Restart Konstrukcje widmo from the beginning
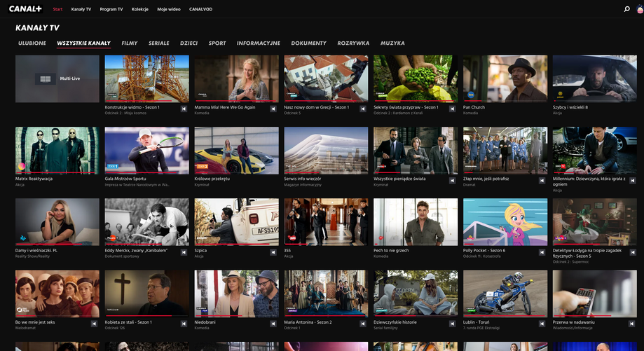 (184, 109)
